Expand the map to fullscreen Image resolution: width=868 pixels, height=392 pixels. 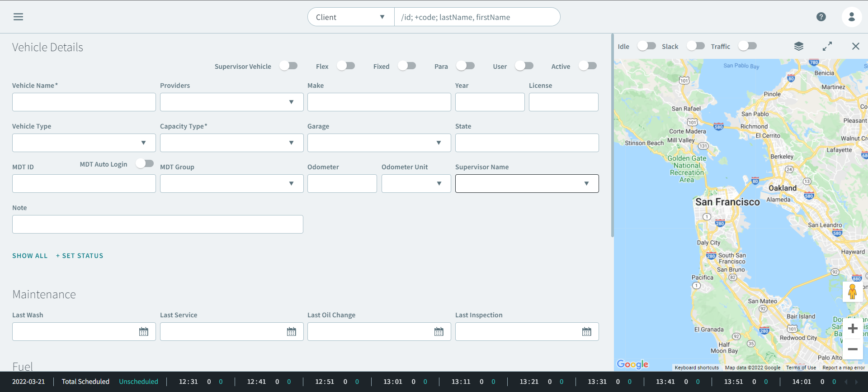[x=827, y=46]
